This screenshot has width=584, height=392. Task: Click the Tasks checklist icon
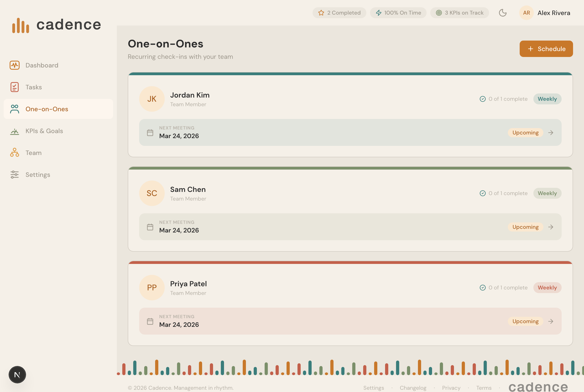(x=15, y=87)
